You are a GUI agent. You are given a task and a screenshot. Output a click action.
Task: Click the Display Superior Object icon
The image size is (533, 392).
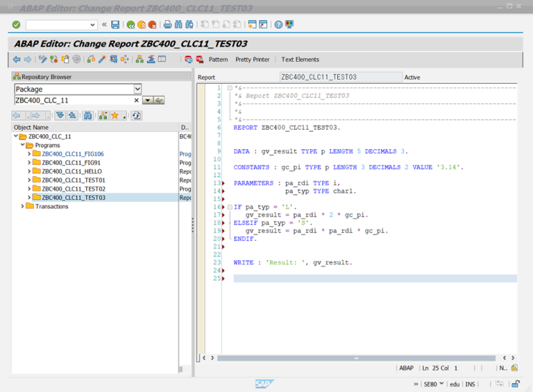[x=103, y=115]
